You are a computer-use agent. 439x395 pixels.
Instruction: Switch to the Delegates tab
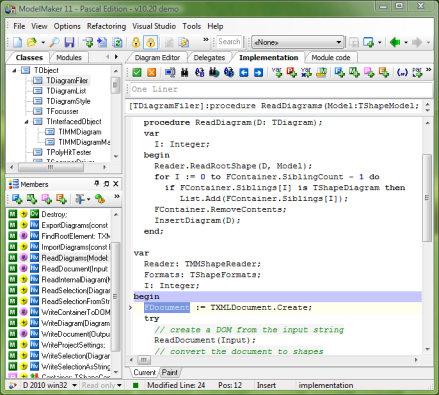pos(209,58)
